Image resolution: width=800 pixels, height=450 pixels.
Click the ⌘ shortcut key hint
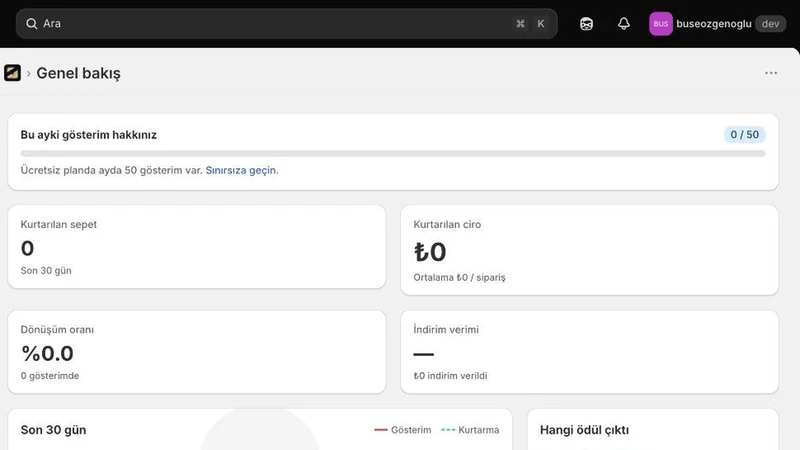[x=520, y=23]
